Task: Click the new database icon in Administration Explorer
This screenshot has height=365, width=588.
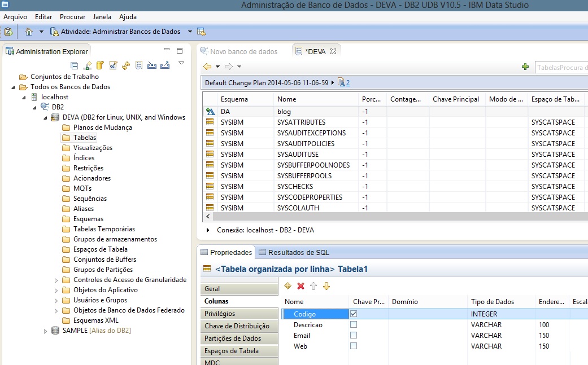Action: (x=100, y=65)
